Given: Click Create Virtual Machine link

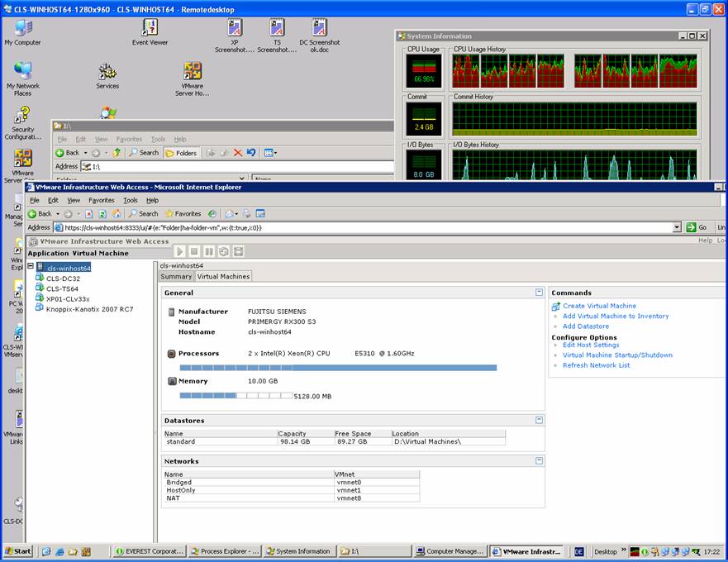Looking at the screenshot, I should tap(599, 306).
